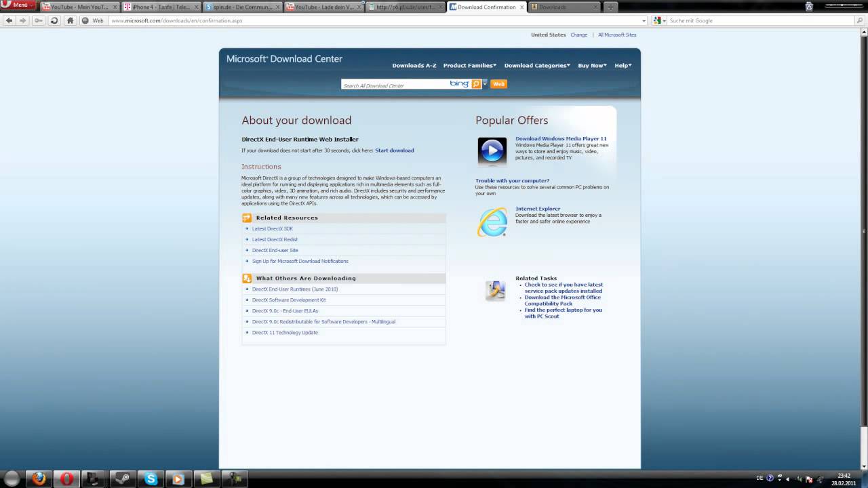868x488 pixels.
Task: Click the microsoft.com address bar URL
Action: click(176, 20)
